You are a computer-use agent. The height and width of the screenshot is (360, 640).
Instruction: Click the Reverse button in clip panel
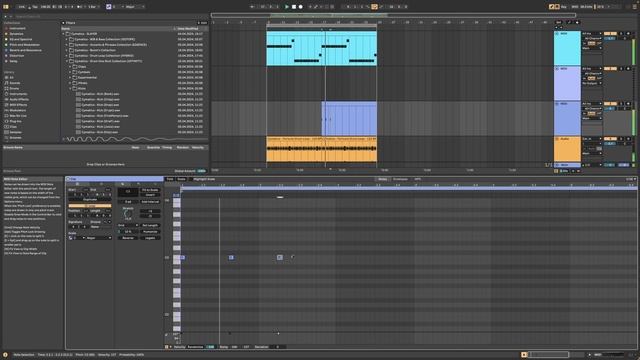tap(128, 238)
